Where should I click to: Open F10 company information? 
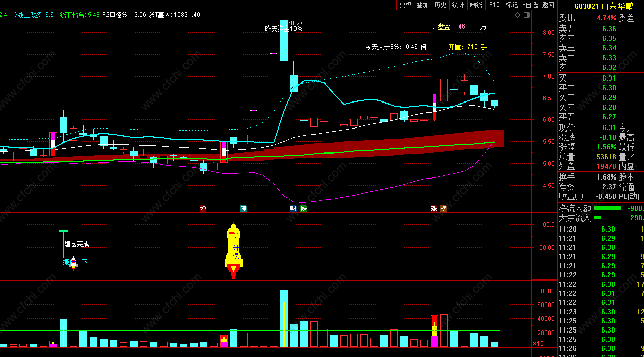point(494,5)
